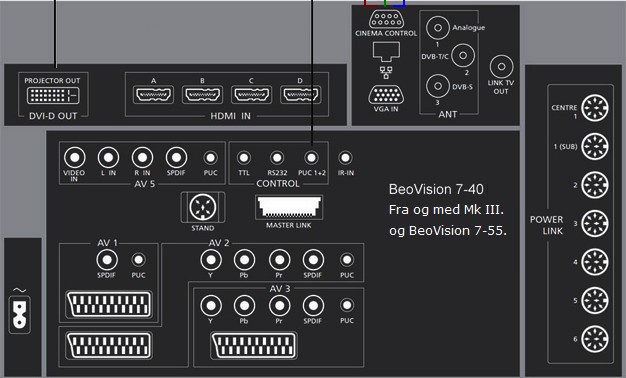Select the Analogue antenna socket
626x378 pixels.
click(438, 28)
